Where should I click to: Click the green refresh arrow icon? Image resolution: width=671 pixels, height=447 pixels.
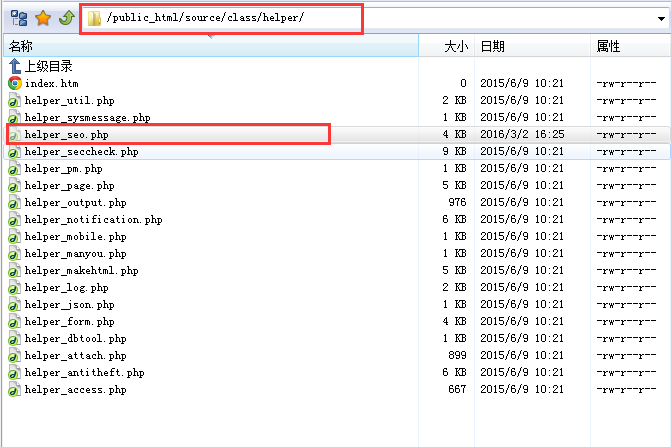(x=65, y=18)
